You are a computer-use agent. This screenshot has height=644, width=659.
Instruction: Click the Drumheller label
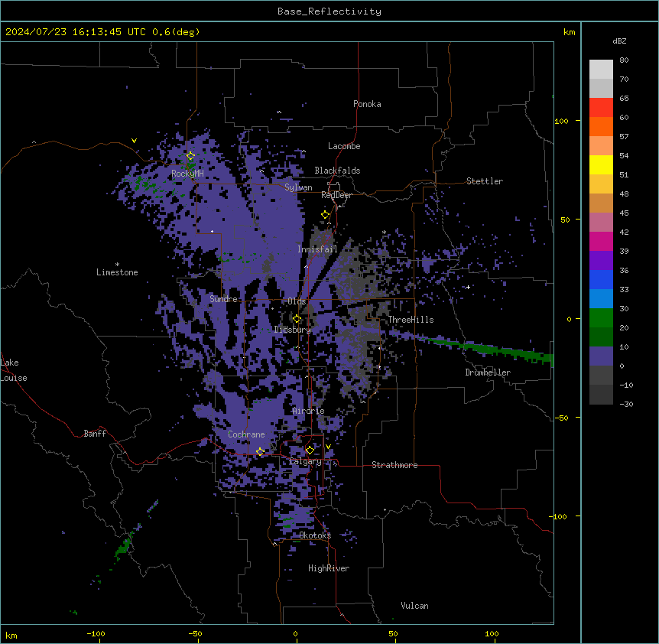488,372
